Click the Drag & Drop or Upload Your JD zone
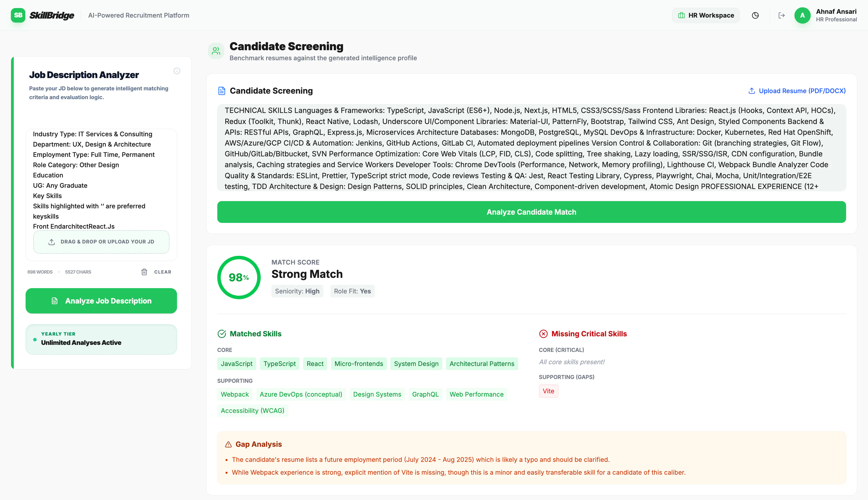The width and height of the screenshot is (868, 500). (101, 242)
